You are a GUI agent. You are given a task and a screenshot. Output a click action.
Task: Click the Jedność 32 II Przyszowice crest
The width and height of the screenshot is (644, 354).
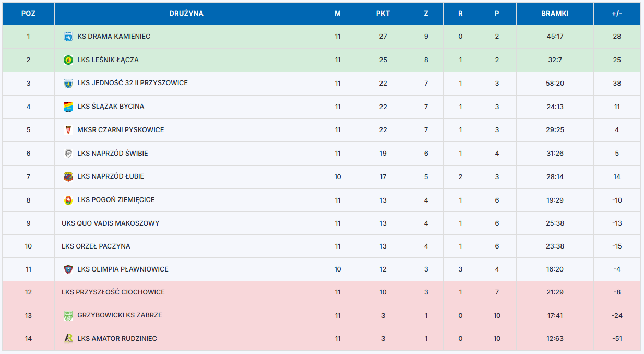[68, 83]
